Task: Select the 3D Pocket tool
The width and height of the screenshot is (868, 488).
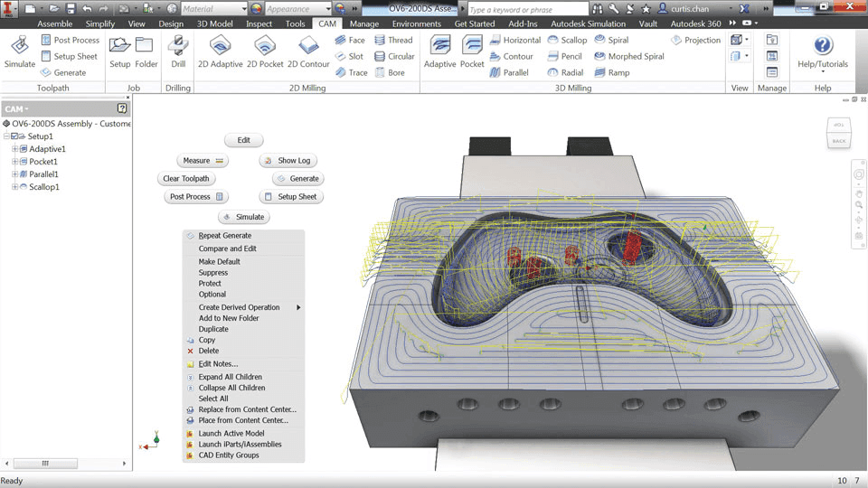Action: click(x=472, y=52)
